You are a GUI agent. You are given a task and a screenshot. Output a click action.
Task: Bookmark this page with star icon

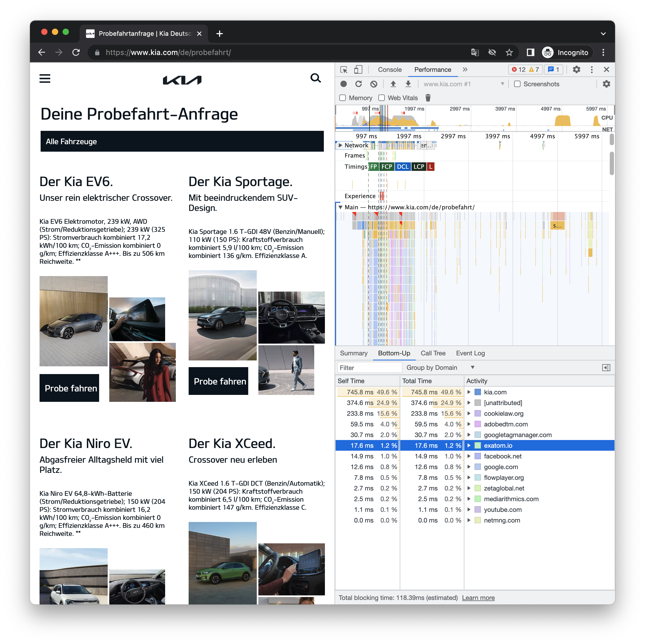click(x=509, y=52)
